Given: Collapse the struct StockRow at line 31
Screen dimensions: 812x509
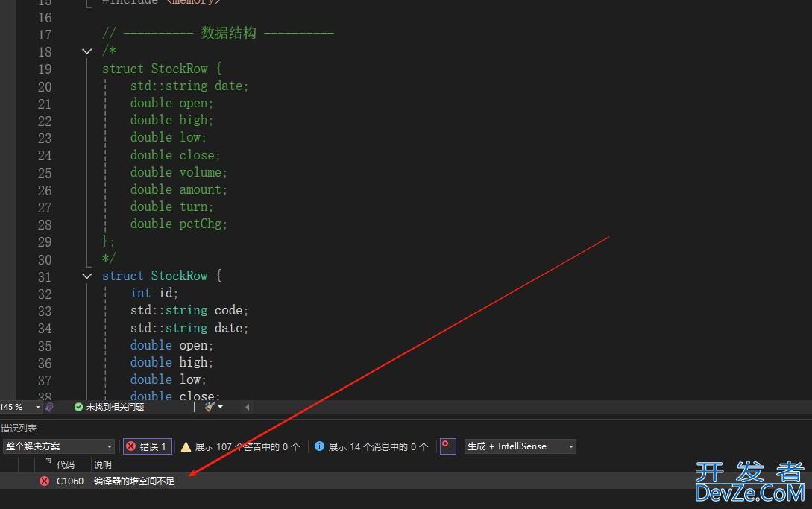Looking at the screenshot, I should [x=87, y=276].
